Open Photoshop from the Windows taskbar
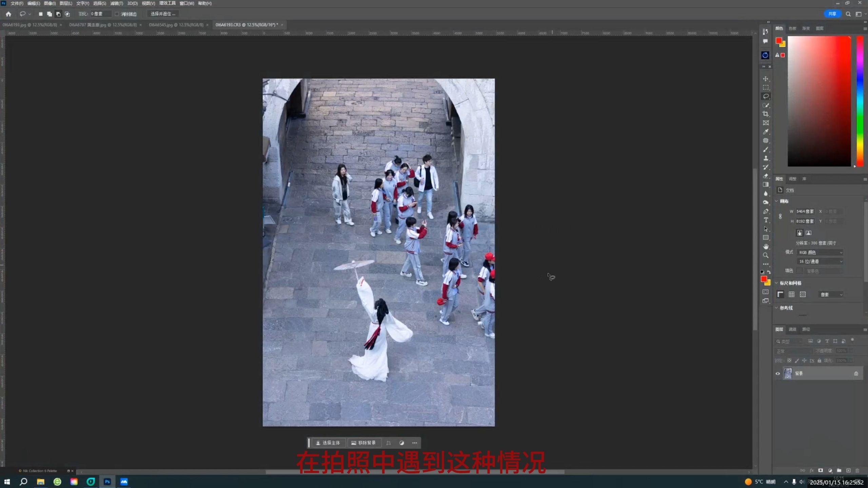The width and height of the screenshot is (868, 488). point(107,482)
